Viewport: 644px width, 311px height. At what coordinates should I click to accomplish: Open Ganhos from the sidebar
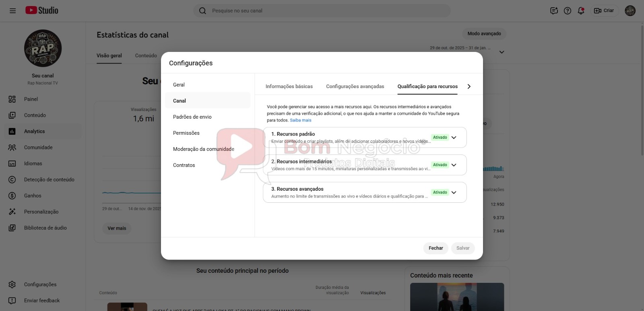click(x=33, y=196)
